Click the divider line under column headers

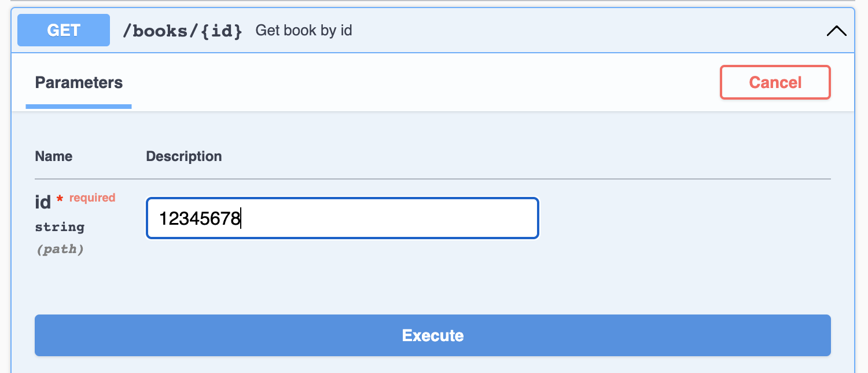point(433,179)
